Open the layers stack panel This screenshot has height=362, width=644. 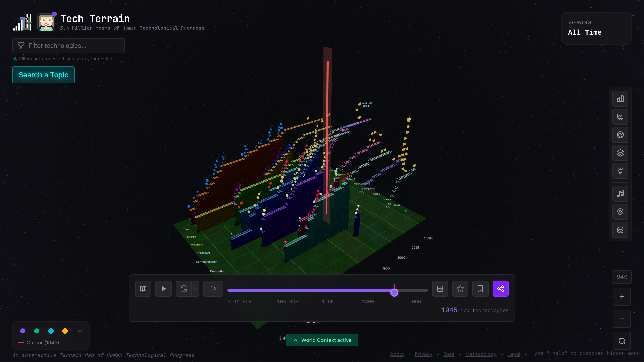(620, 153)
